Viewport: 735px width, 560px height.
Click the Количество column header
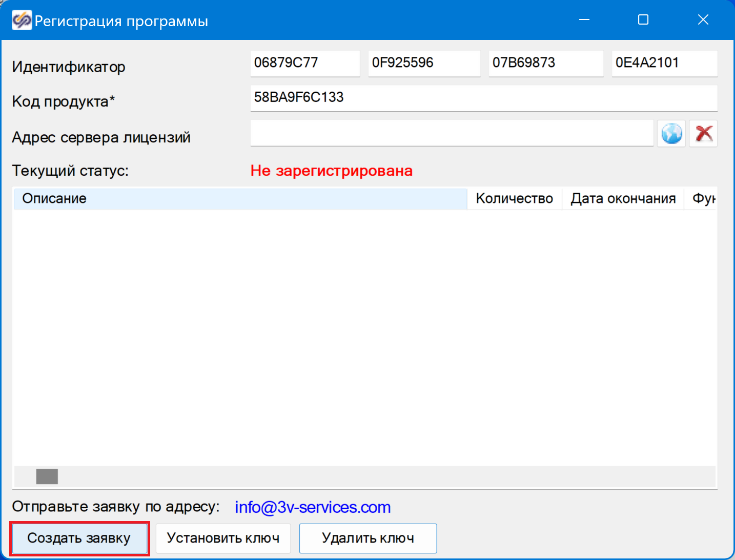[x=514, y=199]
